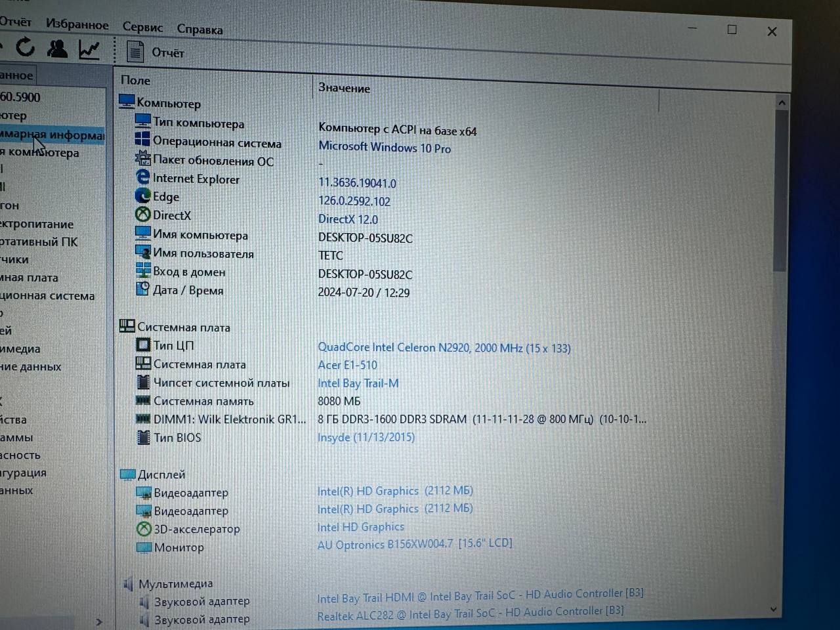This screenshot has height=630, width=840.
Task: Click the Системная память memory icon
Action: click(142, 400)
